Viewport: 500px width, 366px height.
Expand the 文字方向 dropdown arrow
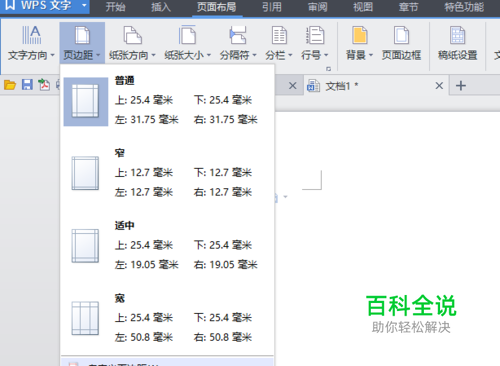(x=52, y=55)
